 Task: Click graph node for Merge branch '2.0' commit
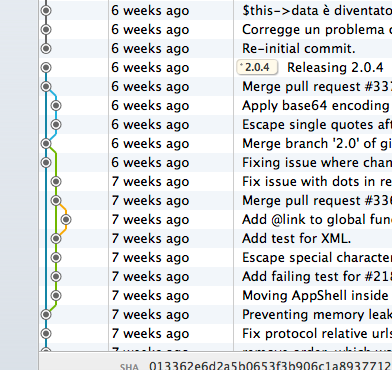(x=46, y=144)
